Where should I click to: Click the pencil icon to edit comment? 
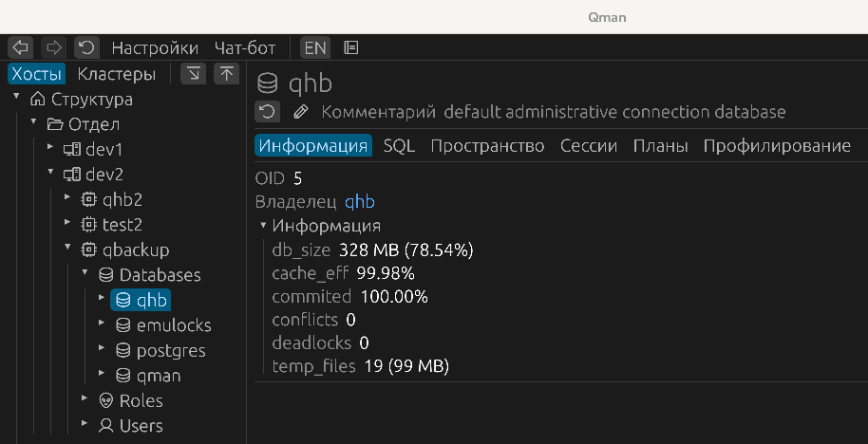(x=301, y=112)
